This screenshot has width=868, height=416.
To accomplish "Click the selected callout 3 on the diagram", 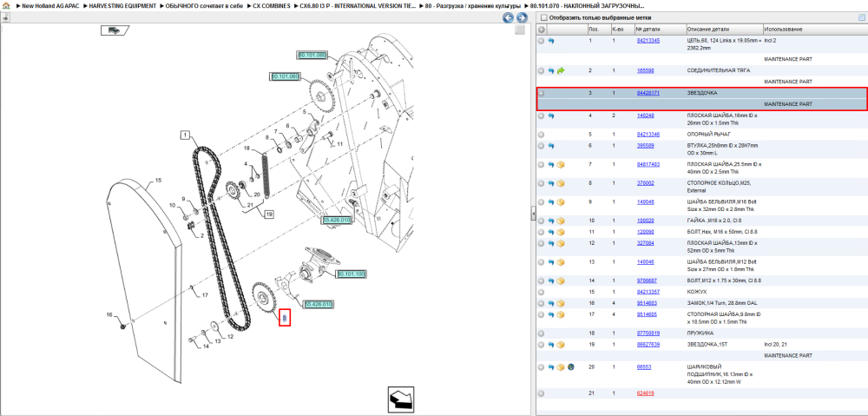I will pos(285,317).
